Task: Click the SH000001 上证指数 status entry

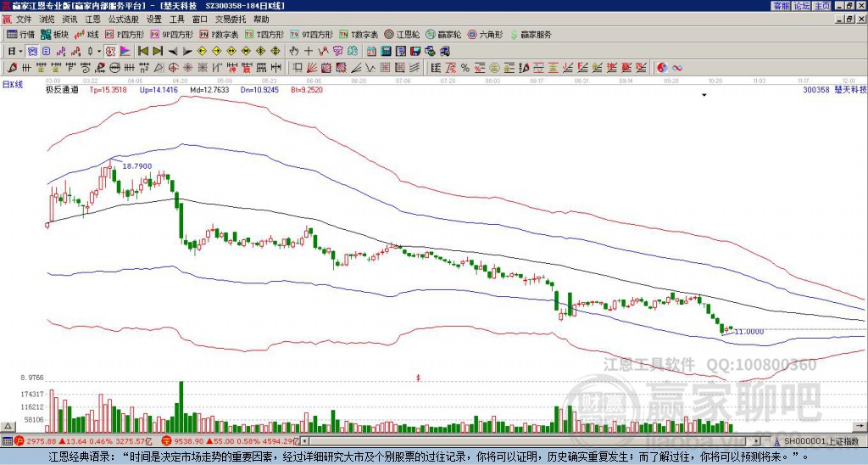Action: coord(821,441)
